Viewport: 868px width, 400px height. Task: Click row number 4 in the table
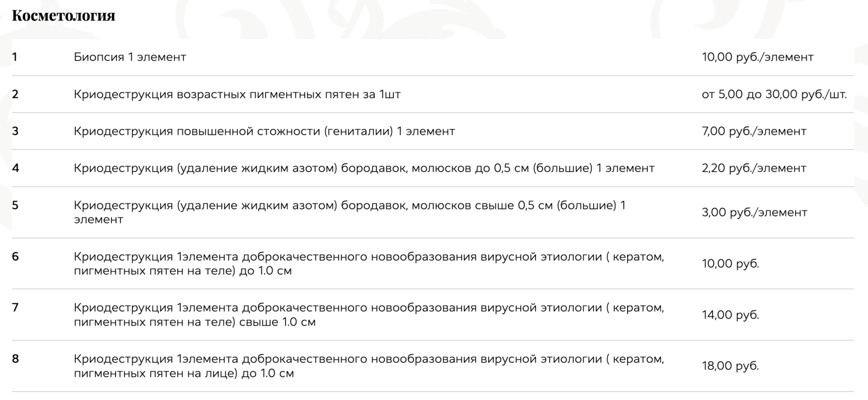pos(16,168)
